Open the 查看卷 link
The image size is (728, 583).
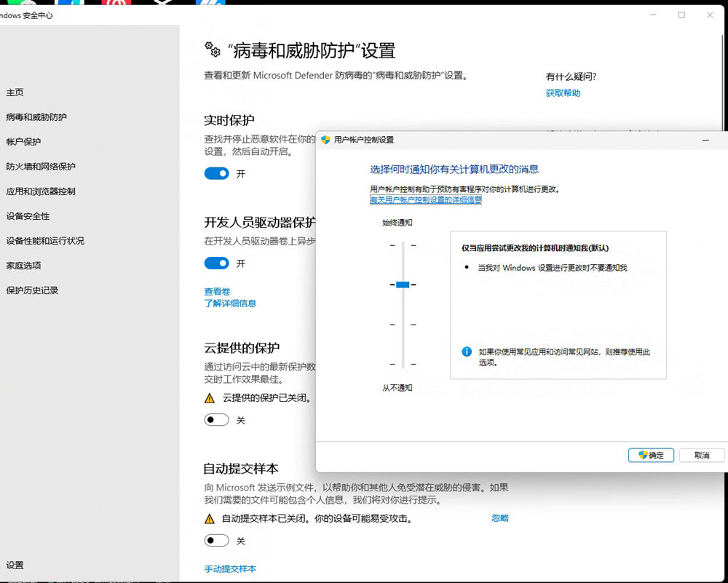217,291
